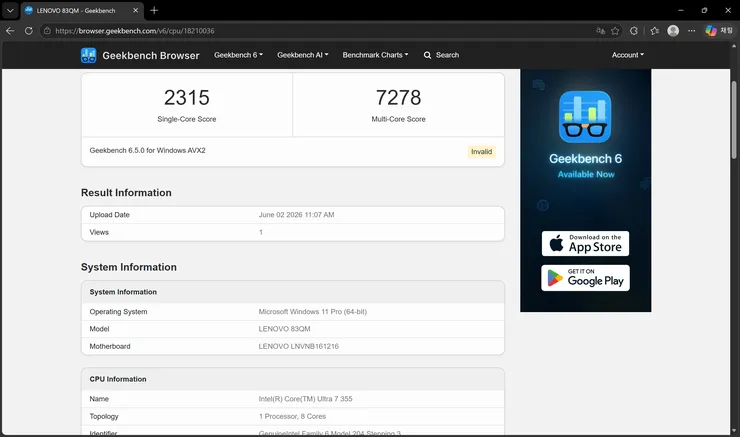Click the page vertical scrollbar thumb
This screenshot has width=740, height=437.
click(734, 120)
